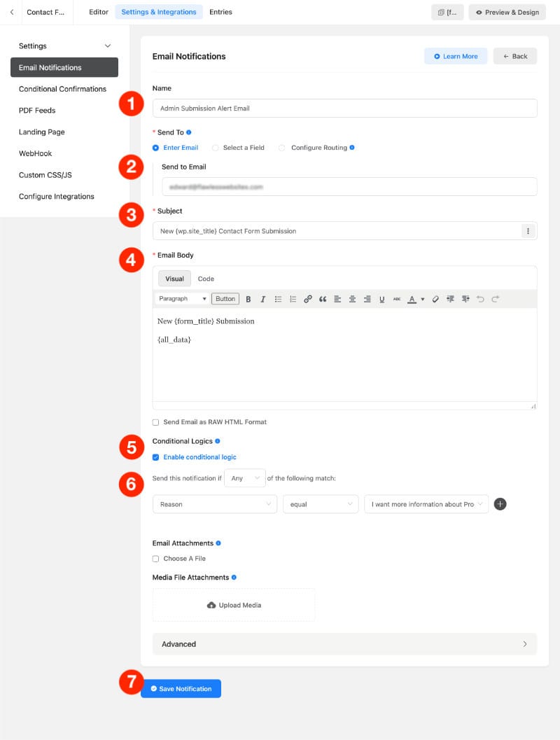The width and height of the screenshot is (560, 740).
Task: Apply italic formatting in email body editor
Action: coord(262,298)
